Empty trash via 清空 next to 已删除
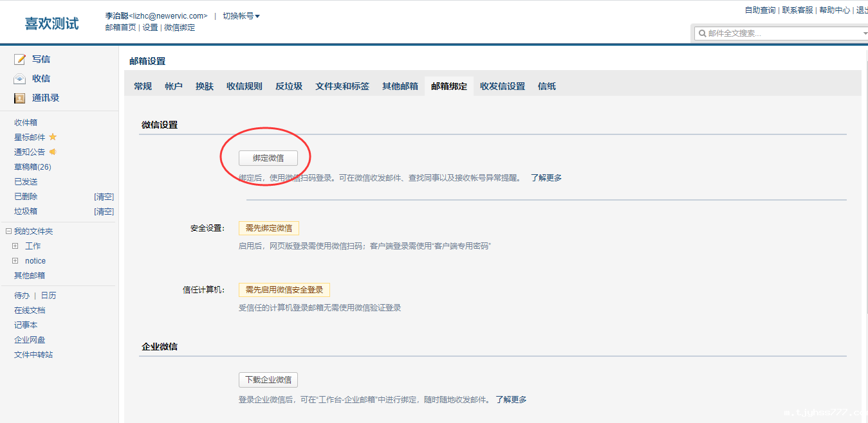Image resolution: width=868 pixels, height=423 pixels. point(104,197)
